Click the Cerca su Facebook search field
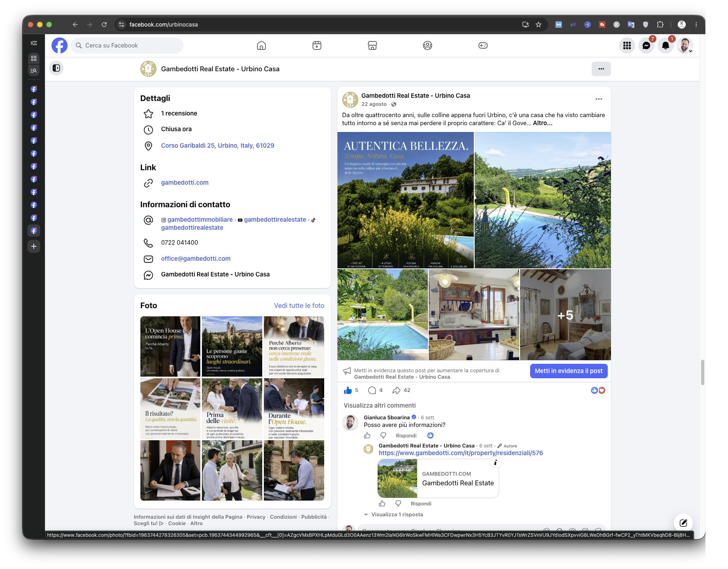The image size is (728, 569). point(127,45)
